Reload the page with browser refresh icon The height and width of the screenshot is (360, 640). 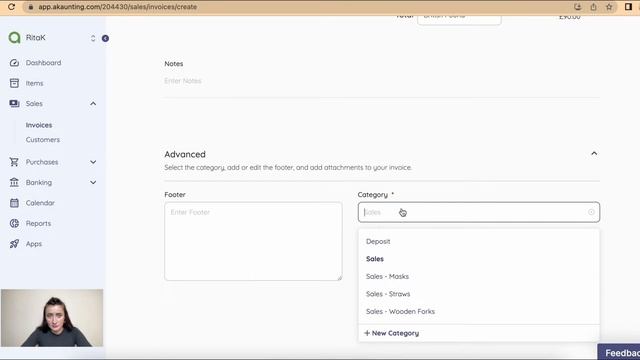11,7
